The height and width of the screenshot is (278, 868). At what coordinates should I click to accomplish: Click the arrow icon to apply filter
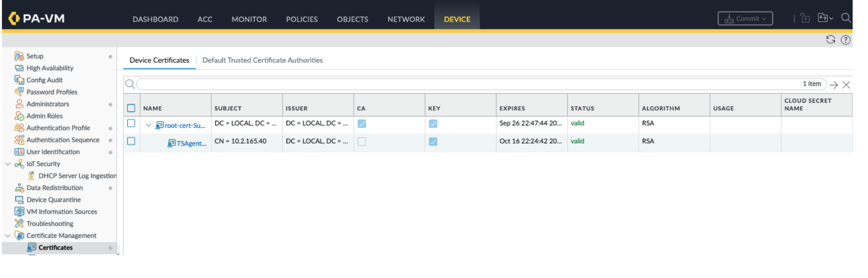833,85
